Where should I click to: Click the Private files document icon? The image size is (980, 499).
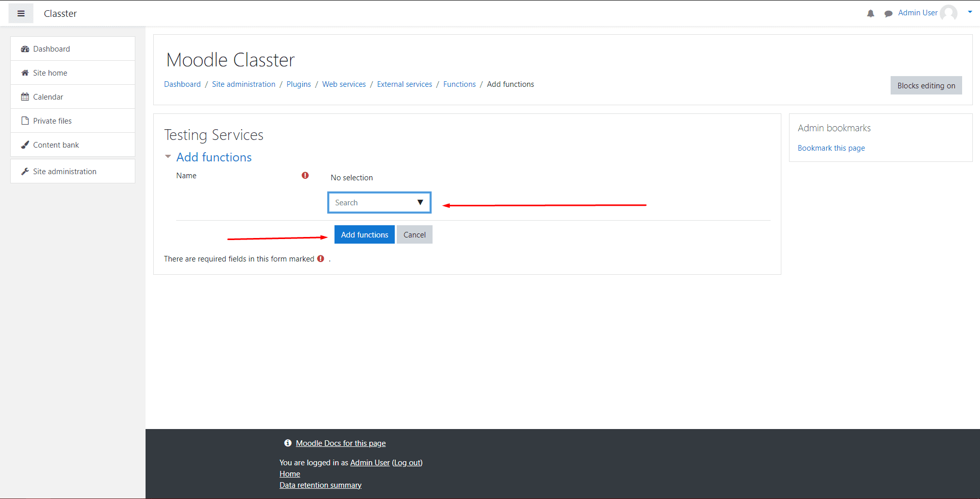click(x=25, y=121)
